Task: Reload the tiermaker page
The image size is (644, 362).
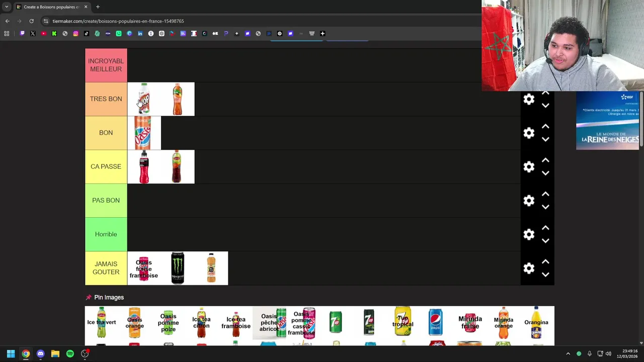Action: point(31,21)
